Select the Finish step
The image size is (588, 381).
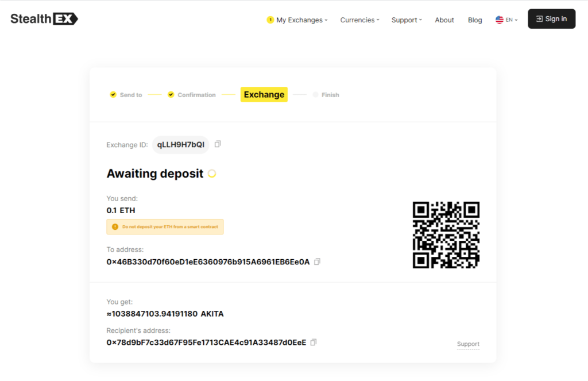tap(330, 95)
